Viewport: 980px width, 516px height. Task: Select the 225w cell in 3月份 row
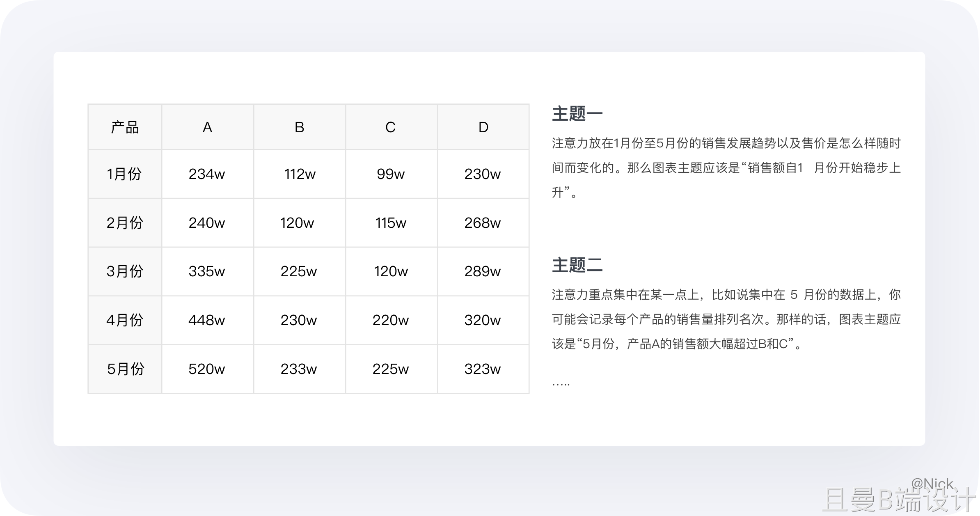300,271
